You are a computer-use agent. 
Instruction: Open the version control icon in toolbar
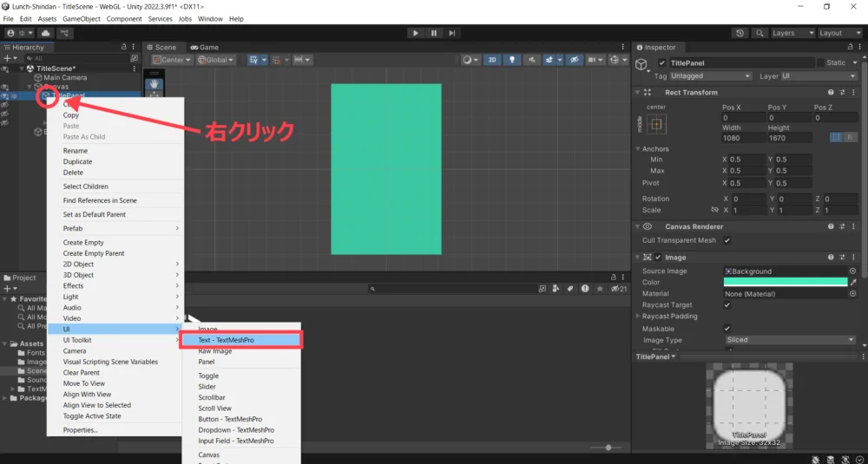click(64, 33)
